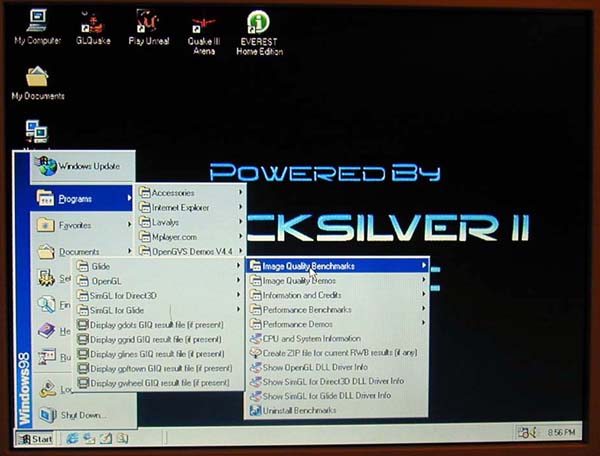Expand the Image Quality Benchmarks submenu arrow
The image size is (600, 456).
[x=424, y=265]
